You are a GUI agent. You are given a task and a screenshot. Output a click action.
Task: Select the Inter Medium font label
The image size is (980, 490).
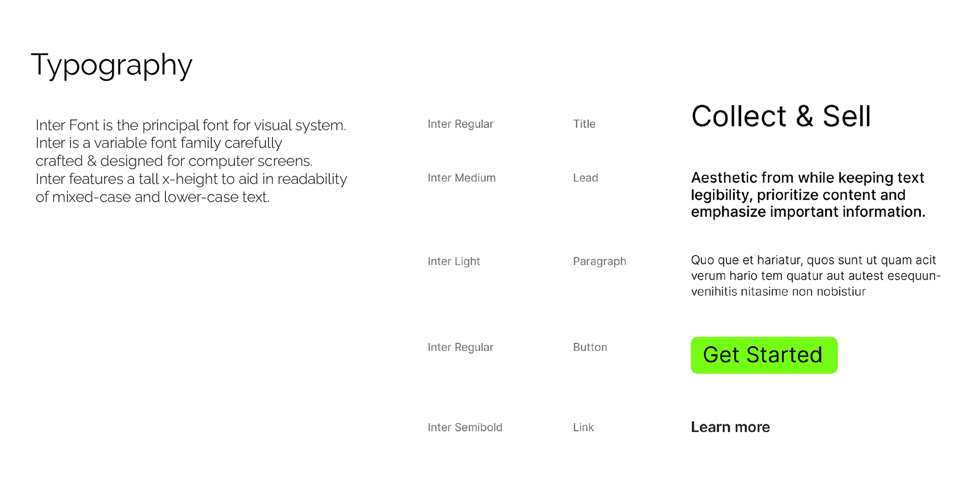click(461, 178)
